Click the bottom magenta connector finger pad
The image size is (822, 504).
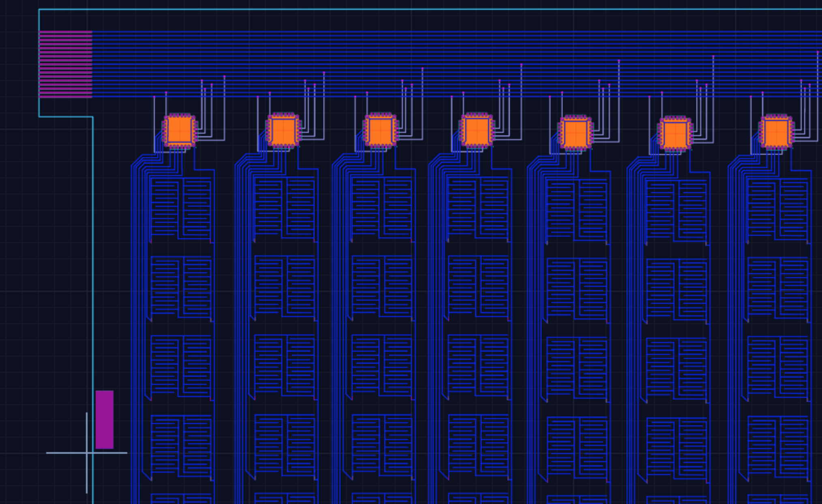click(65, 96)
